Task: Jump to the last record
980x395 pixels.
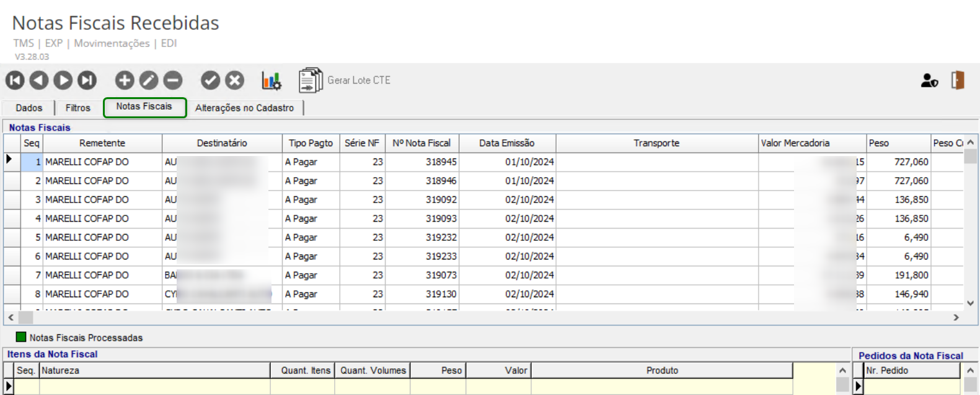Action: pyautogui.click(x=87, y=80)
